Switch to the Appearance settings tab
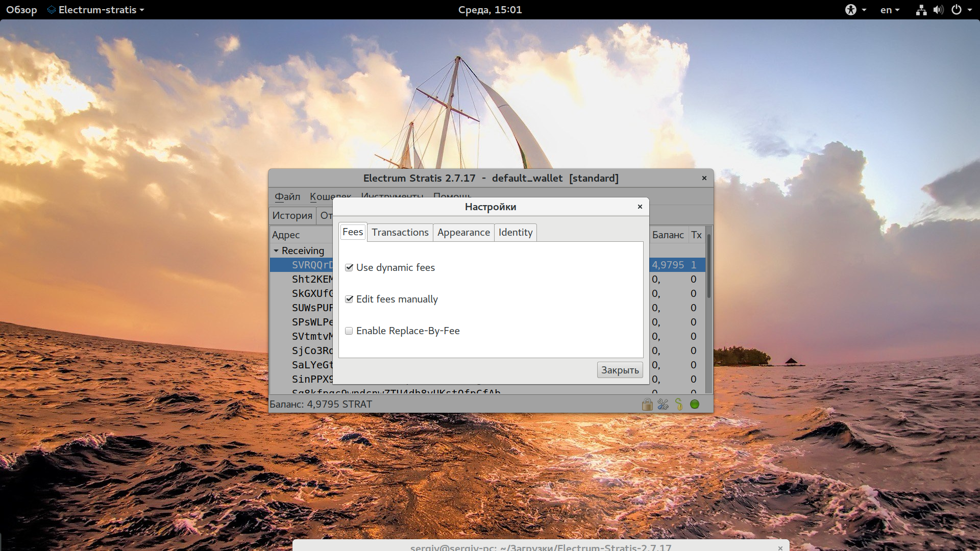The height and width of the screenshot is (551, 980). tap(463, 232)
